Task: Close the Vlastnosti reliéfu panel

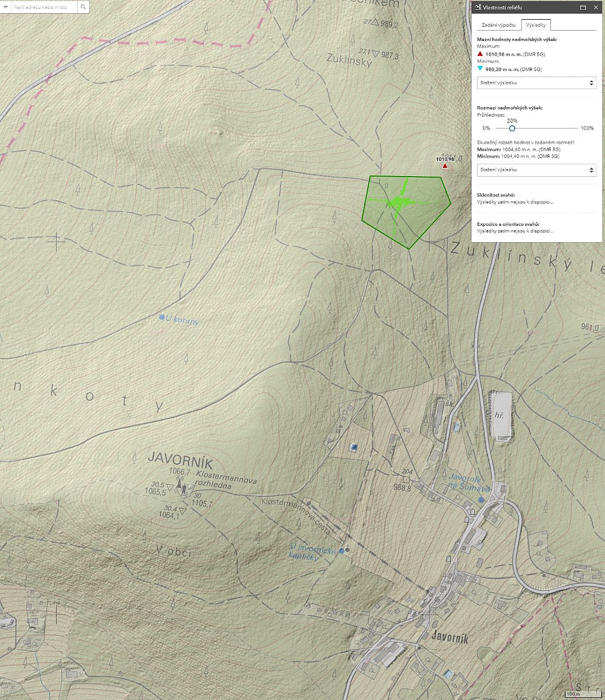Action: click(596, 8)
